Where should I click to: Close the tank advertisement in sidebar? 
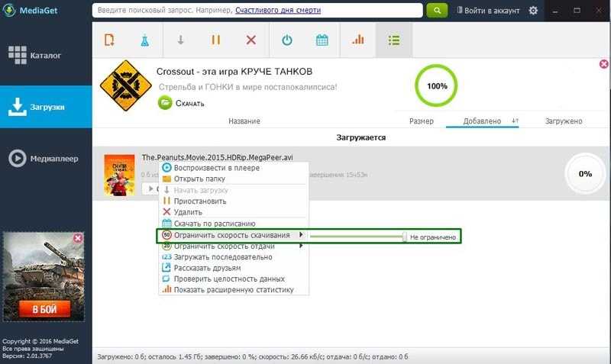78,238
